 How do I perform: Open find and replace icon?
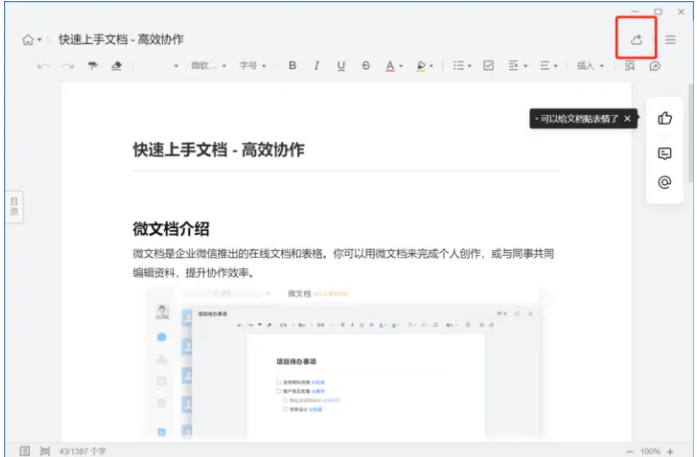pyautogui.click(x=630, y=66)
